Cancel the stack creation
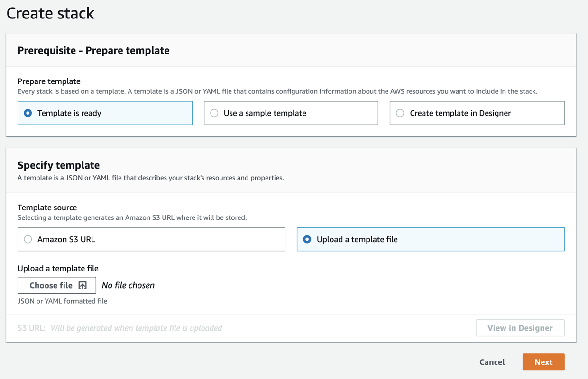The image size is (588, 379). (x=492, y=362)
